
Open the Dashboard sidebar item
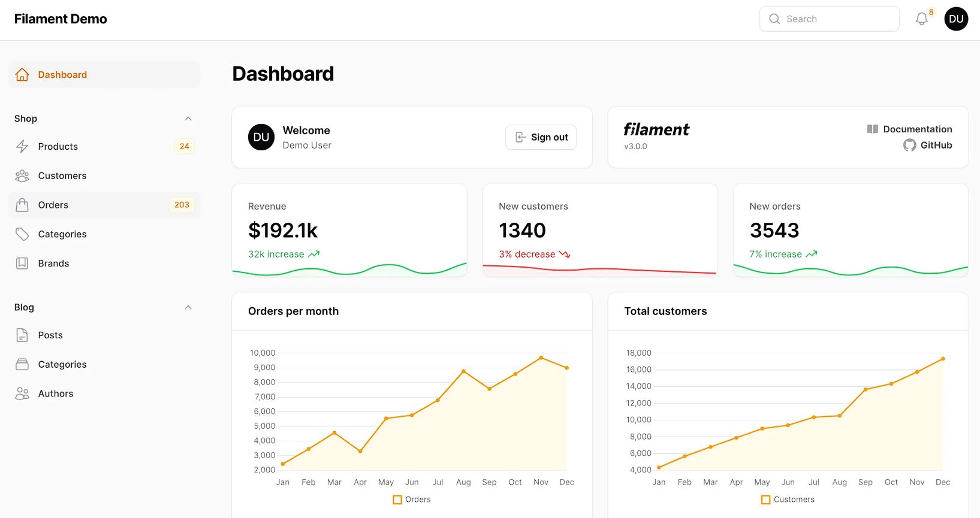62,75
